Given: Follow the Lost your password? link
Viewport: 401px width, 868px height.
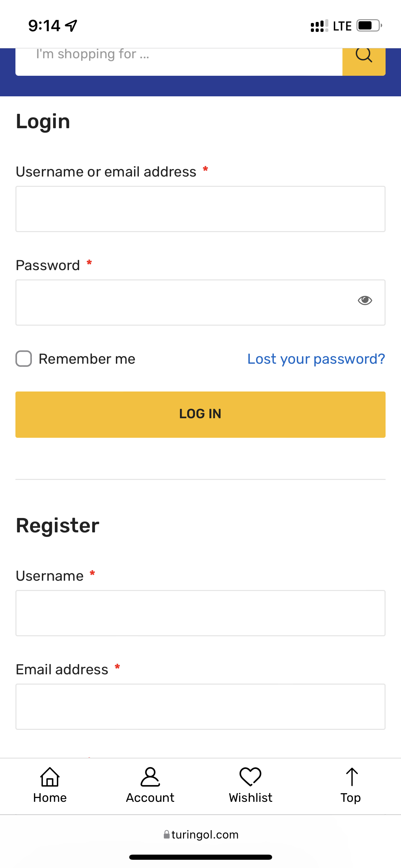Looking at the screenshot, I should pos(316,359).
